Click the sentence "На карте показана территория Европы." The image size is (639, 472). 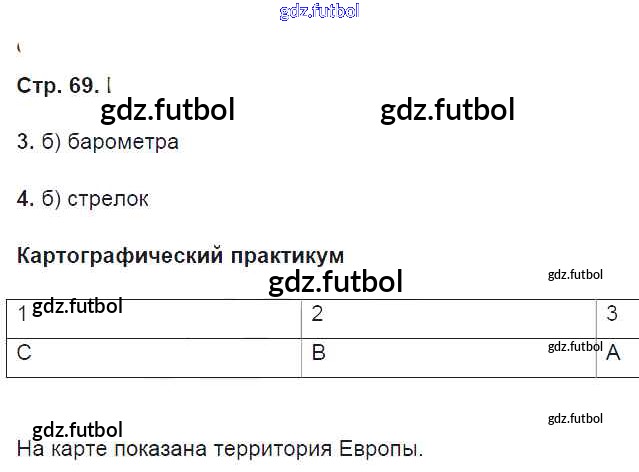point(220,449)
